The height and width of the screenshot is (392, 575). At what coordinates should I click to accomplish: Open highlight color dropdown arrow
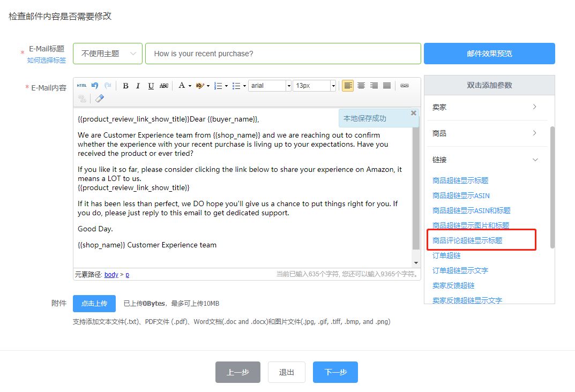point(208,86)
